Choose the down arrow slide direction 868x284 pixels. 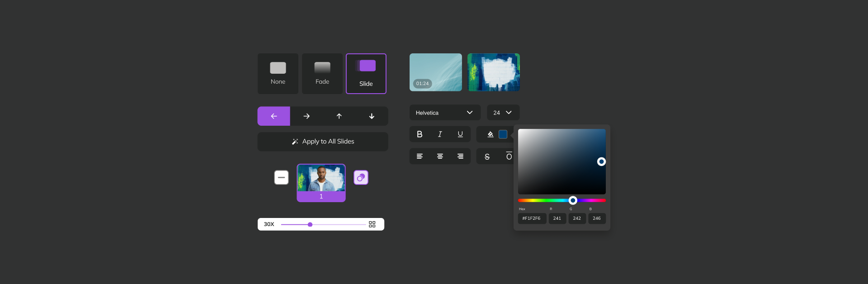[x=372, y=116]
